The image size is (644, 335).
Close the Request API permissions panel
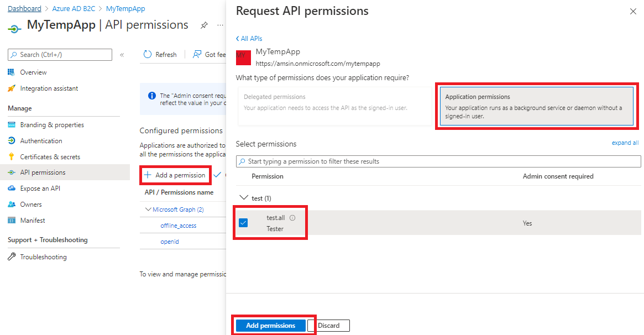tap(633, 12)
